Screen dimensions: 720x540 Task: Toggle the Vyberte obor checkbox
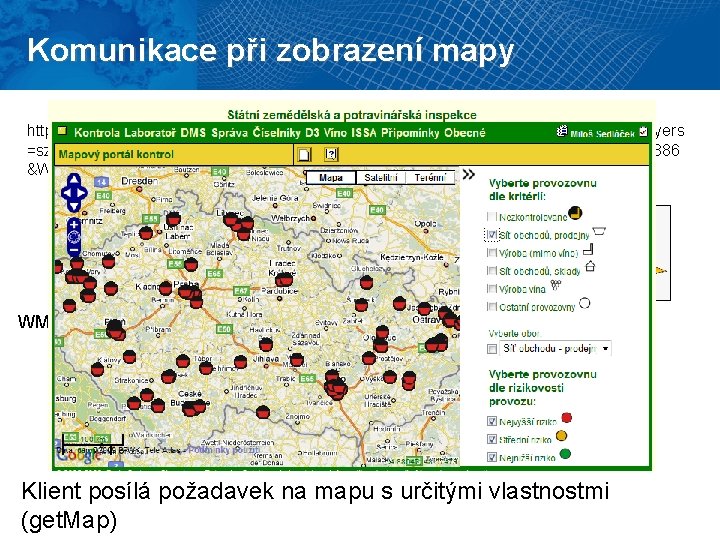(492, 349)
